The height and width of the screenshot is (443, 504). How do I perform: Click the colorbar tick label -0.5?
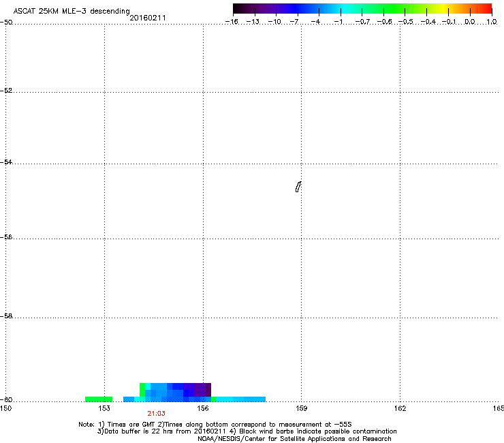[x=406, y=22]
